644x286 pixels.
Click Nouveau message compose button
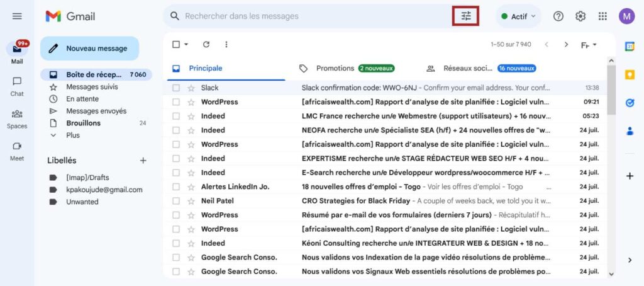[x=89, y=48]
